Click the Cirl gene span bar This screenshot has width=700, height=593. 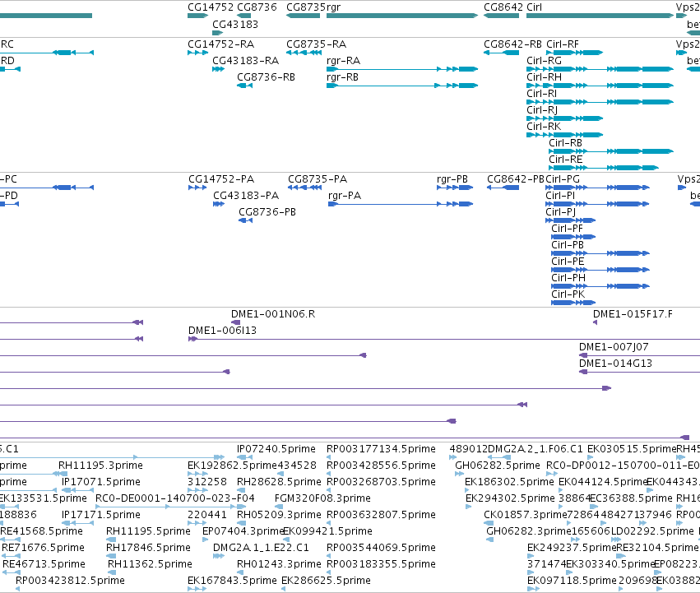click(600, 16)
